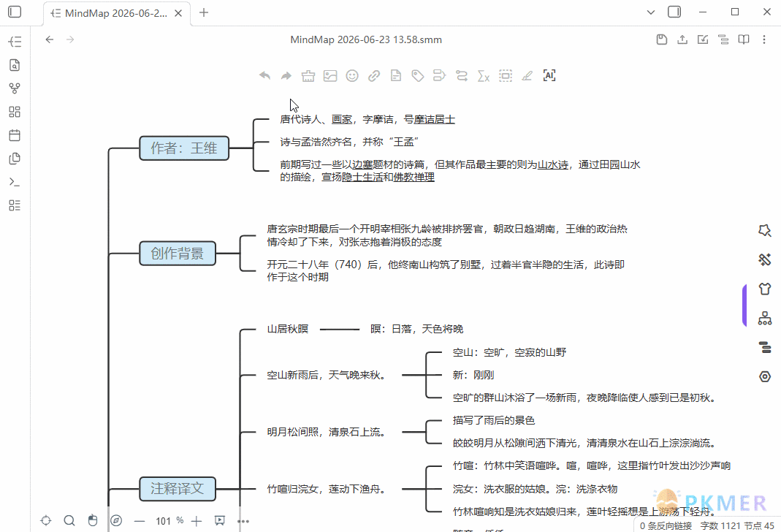This screenshot has width=781, height=532.
Task: Open command palette terminal icon
Action: click(15, 182)
